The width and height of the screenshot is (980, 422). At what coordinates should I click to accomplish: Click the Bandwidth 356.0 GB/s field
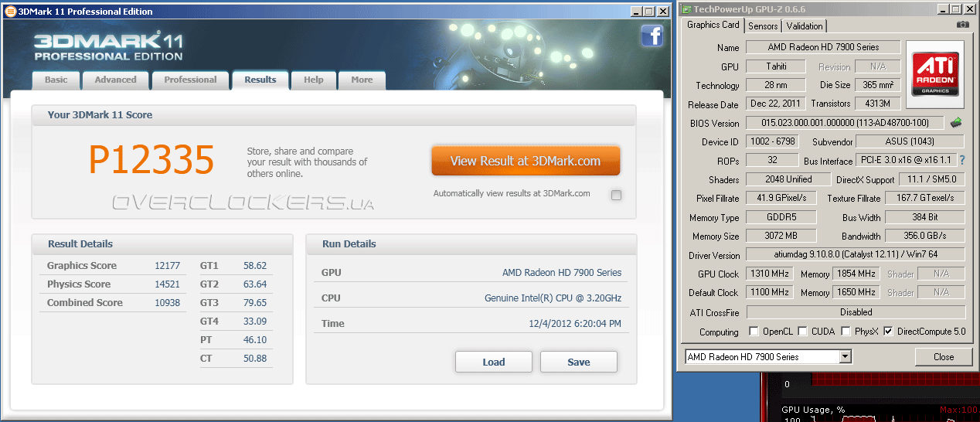(x=925, y=236)
